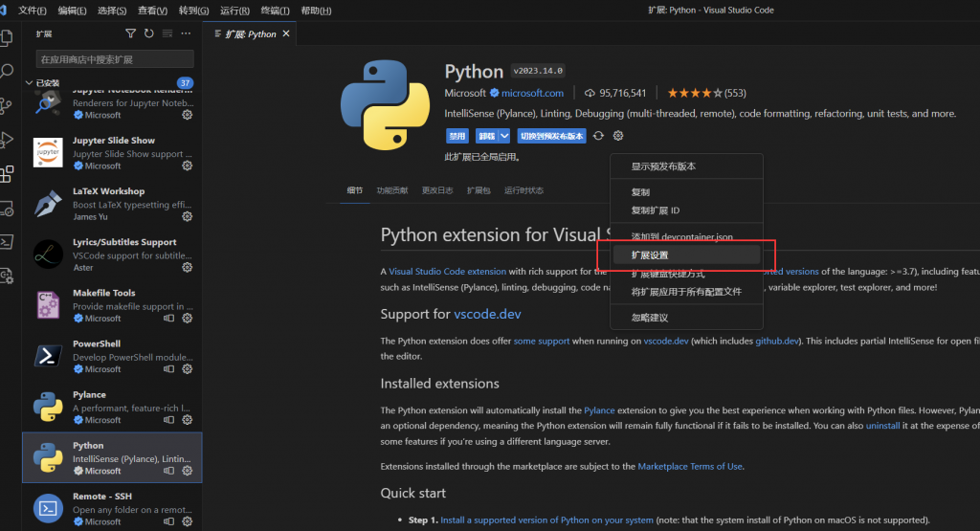
Task: Open the Explorer view in the activity bar
Action: tap(7, 38)
